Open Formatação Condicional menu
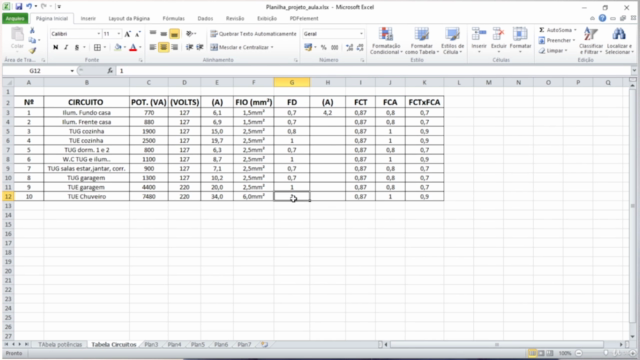 [x=386, y=41]
